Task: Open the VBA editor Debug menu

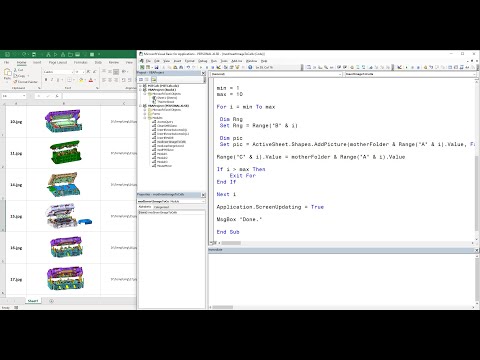Action: pos(203,61)
